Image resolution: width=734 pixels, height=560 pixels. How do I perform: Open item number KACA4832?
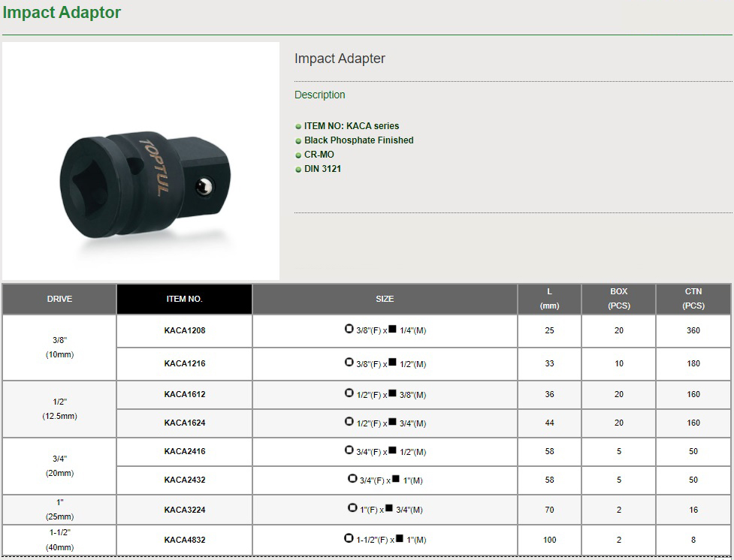(184, 540)
